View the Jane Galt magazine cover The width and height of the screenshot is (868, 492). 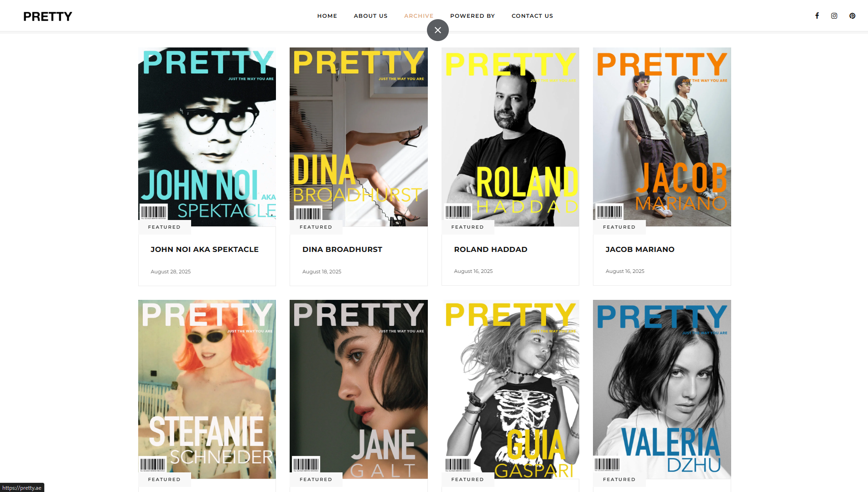coord(359,389)
